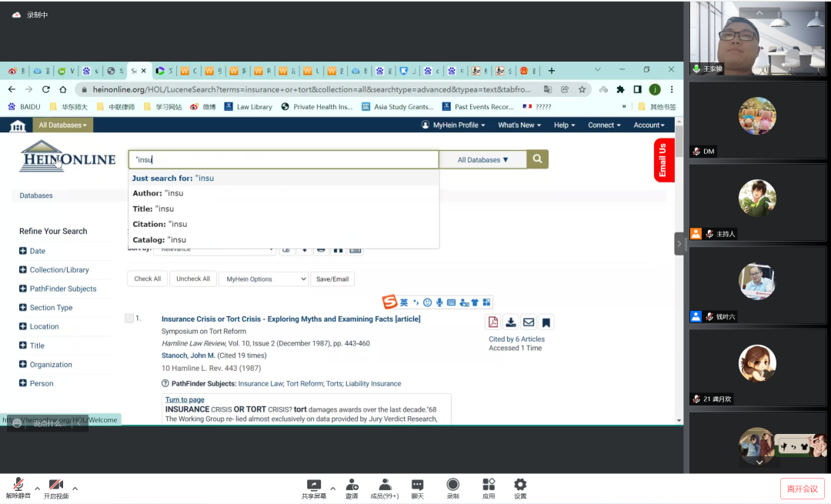Select the 'Title: "insu' suggestion
831x504 pixels.
point(283,209)
